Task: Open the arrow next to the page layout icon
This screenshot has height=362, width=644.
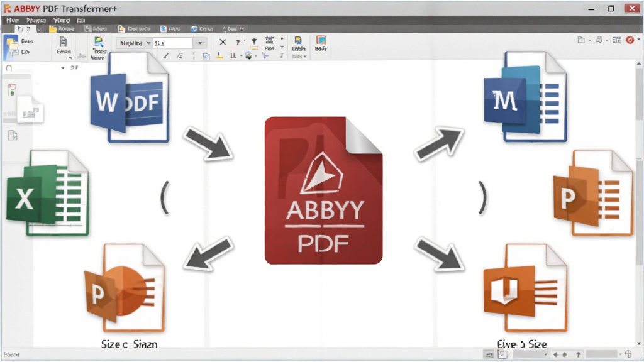Action: tap(590, 40)
